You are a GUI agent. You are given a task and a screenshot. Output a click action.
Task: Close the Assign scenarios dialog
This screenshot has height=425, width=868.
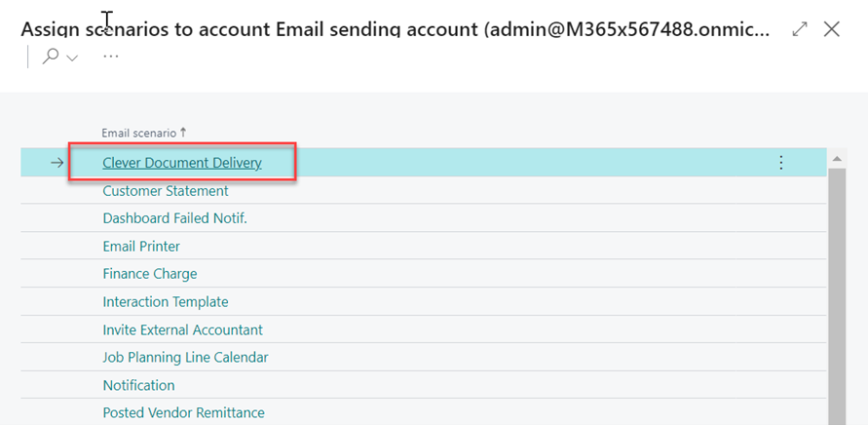click(x=831, y=29)
